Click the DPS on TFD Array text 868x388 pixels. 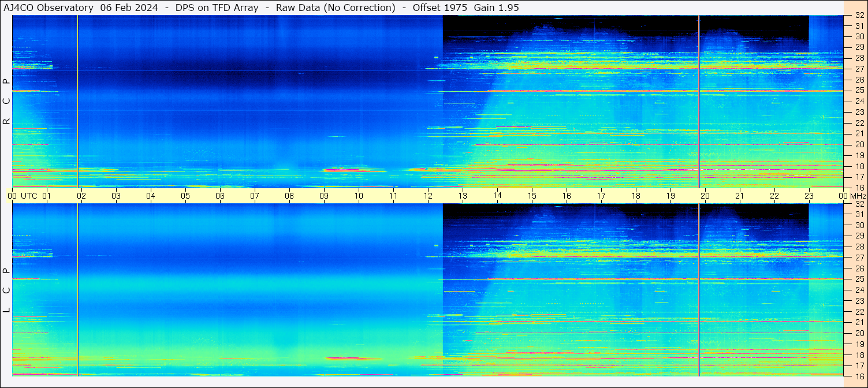coord(217,8)
